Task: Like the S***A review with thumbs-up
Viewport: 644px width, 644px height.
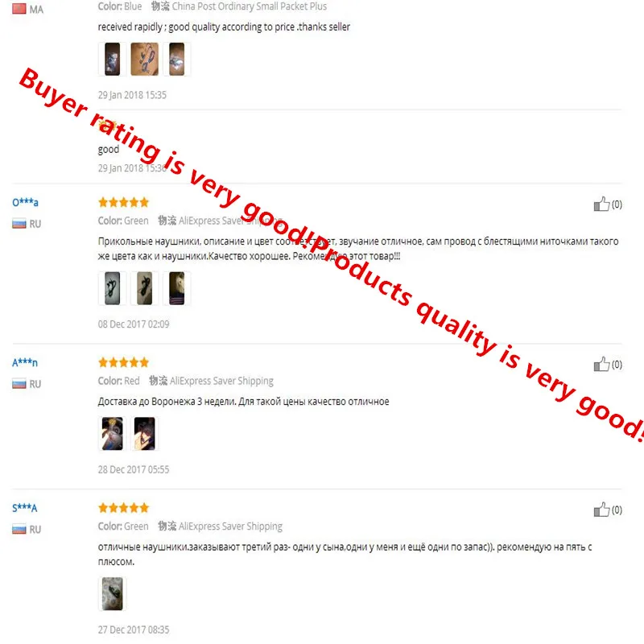Action: click(x=601, y=510)
